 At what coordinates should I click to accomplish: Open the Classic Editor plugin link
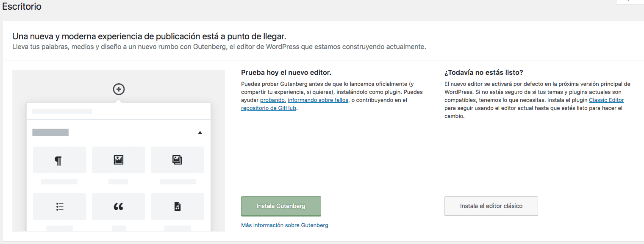[x=606, y=100]
